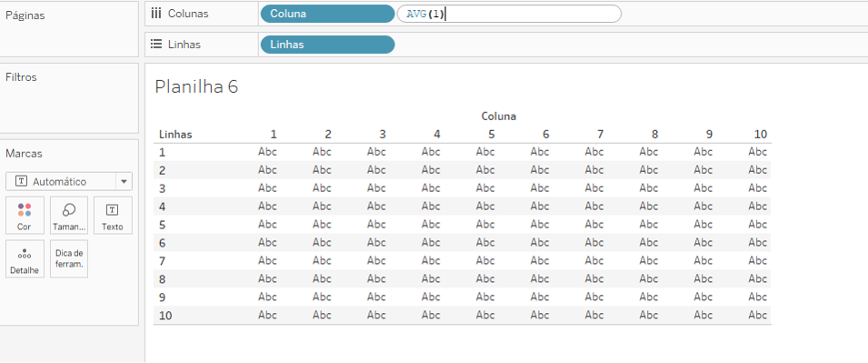Open the Tamanho size marks card
Image resolution: width=868 pixels, height=363 pixels.
(x=69, y=215)
